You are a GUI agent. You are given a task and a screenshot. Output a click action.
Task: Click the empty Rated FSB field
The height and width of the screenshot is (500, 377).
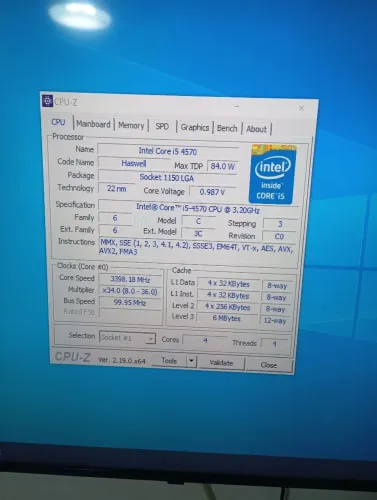point(130,313)
